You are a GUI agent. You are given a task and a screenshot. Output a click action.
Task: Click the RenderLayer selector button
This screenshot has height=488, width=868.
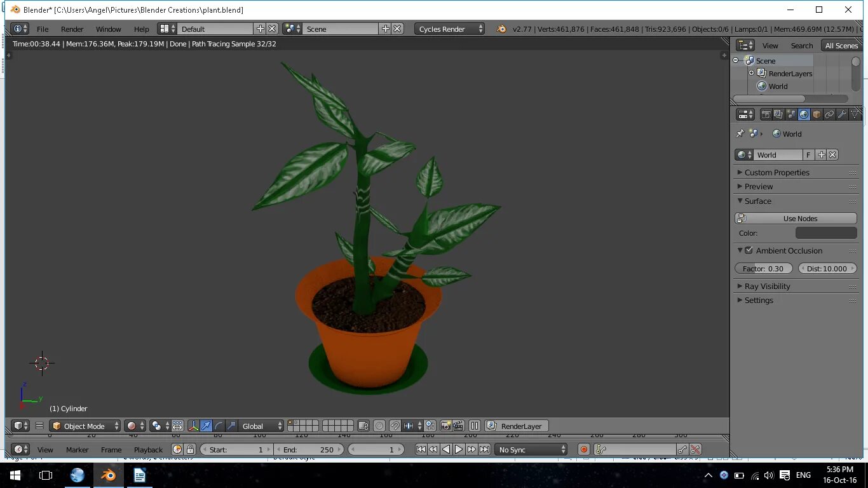point(516,426)
